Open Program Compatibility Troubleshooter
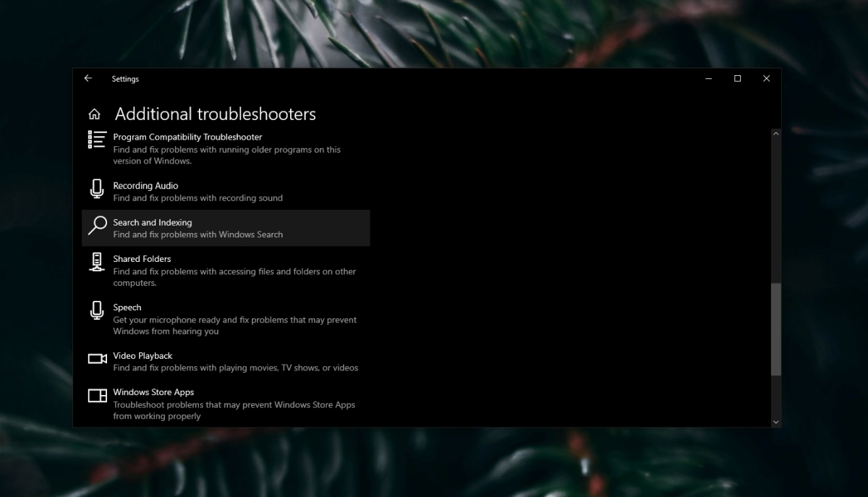The height and width of the screenshot is (497, 868). point(187,137)
